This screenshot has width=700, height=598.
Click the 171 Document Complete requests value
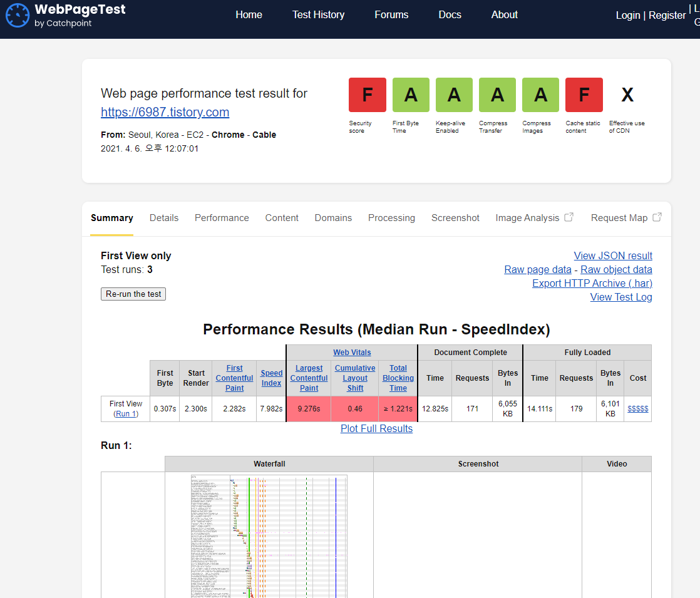472,409
